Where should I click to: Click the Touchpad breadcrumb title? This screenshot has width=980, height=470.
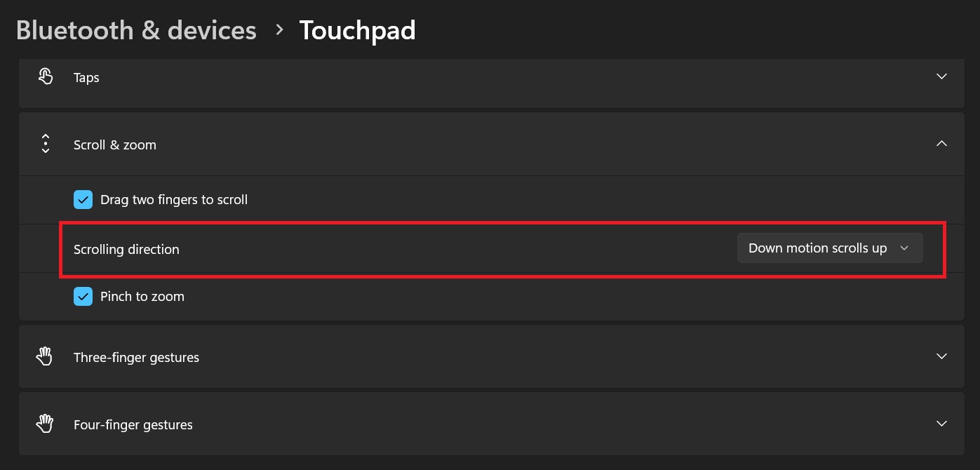click(358, 30)
